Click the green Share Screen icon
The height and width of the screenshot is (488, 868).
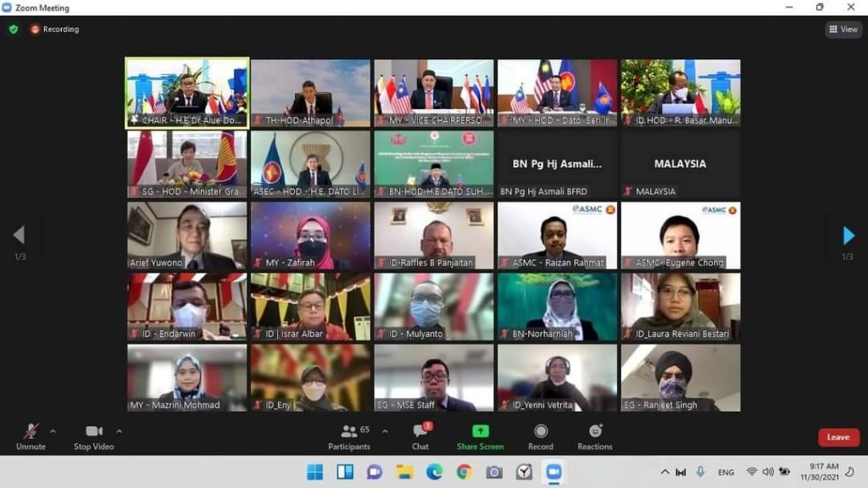point(480,432)
